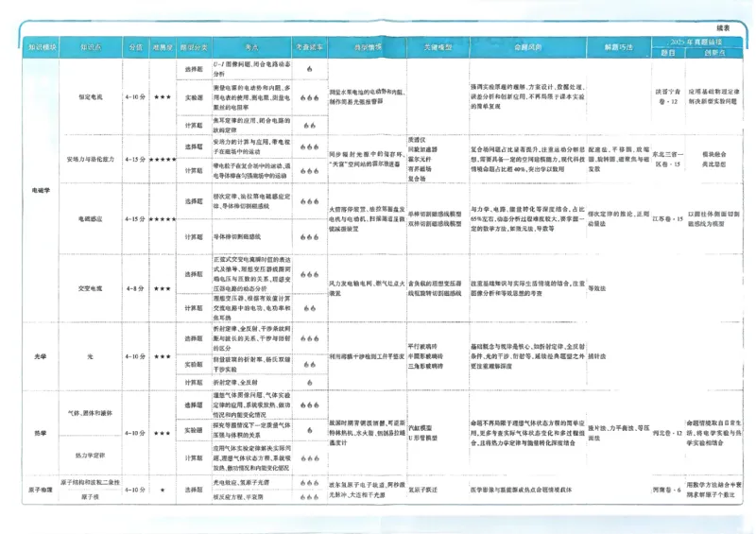The image size is (756, 534).
Task: Click the '创新点' sub-header
Action: pos(714,53)
